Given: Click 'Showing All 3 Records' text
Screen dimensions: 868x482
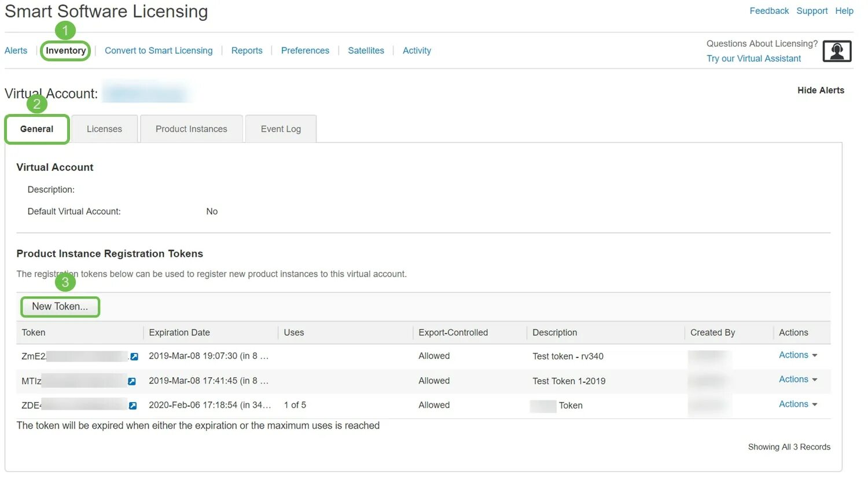Looking at the screenshot, I should (789, 447).
